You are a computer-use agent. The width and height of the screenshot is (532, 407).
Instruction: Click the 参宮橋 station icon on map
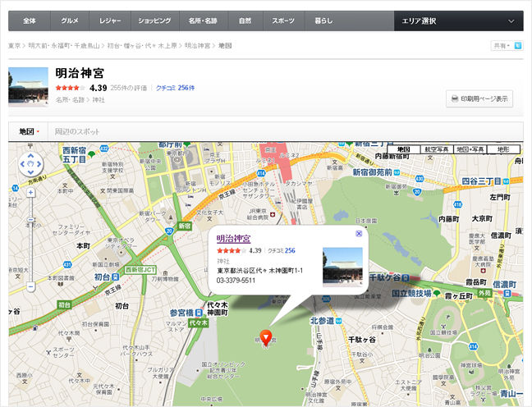(199, 313)
